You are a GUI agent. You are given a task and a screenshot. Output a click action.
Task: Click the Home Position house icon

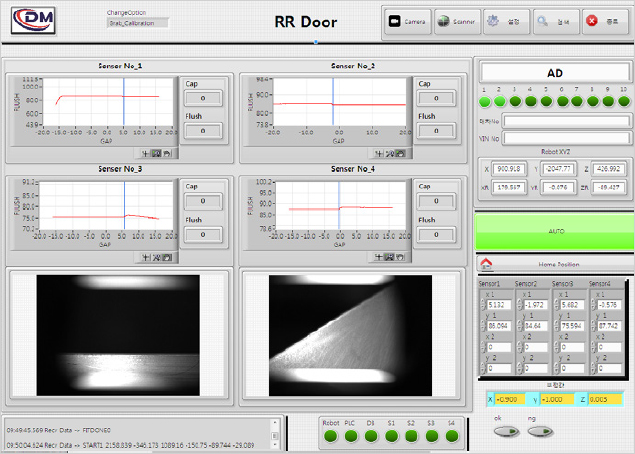[488, 265]
